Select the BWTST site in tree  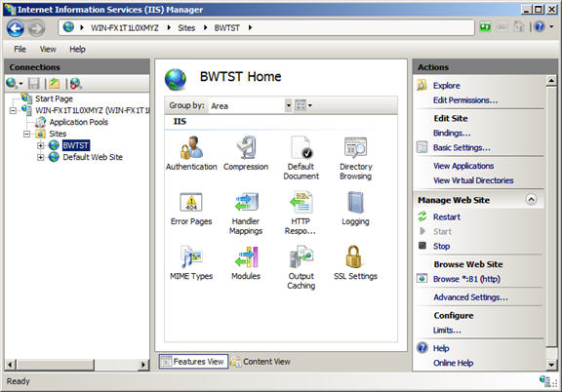click(x=76, y=145)
